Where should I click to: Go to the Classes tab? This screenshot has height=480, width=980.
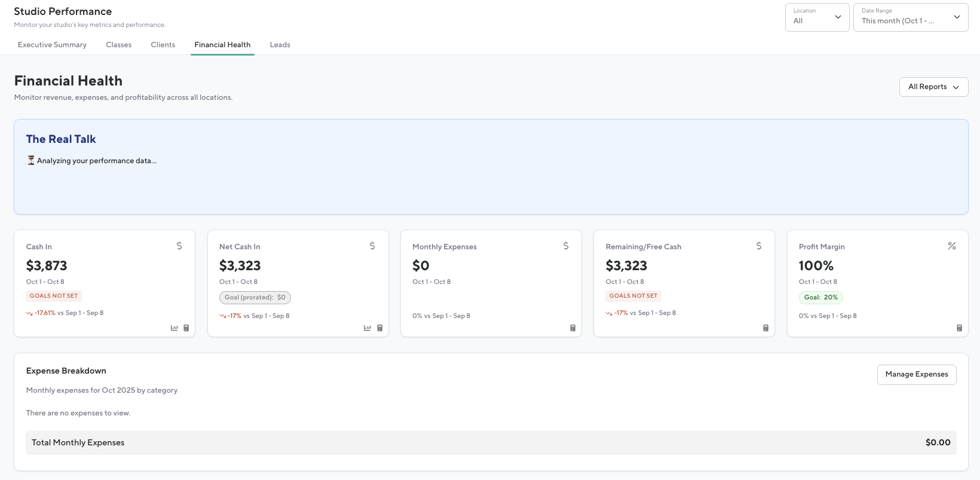(118, 45)
